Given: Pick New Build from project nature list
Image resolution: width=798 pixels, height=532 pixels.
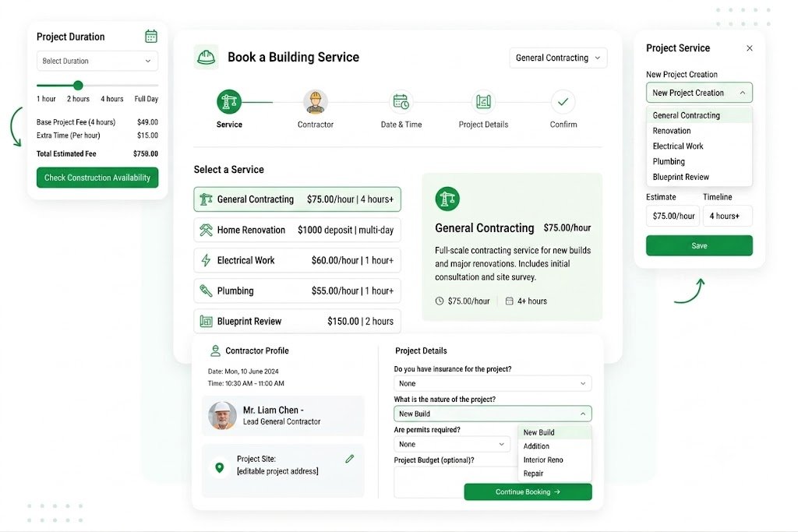Looking at the screenshot, I should pyautogui.click(x=555, y=432).
